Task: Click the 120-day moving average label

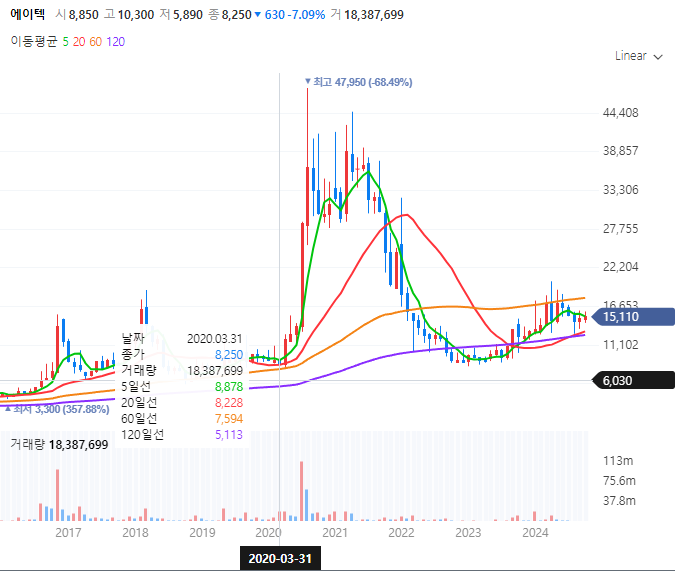Action: pos(115,42)
